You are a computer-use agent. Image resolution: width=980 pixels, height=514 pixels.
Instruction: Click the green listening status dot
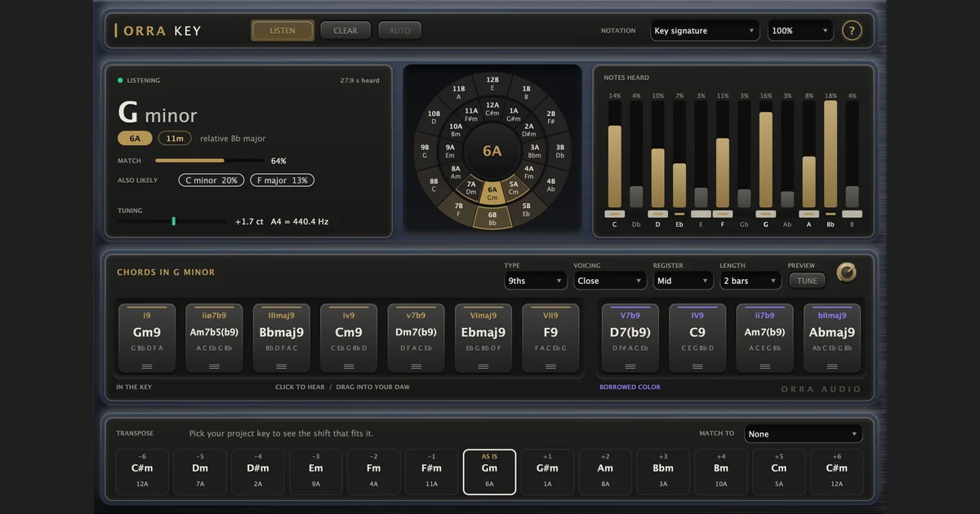[x=120, y=81]
